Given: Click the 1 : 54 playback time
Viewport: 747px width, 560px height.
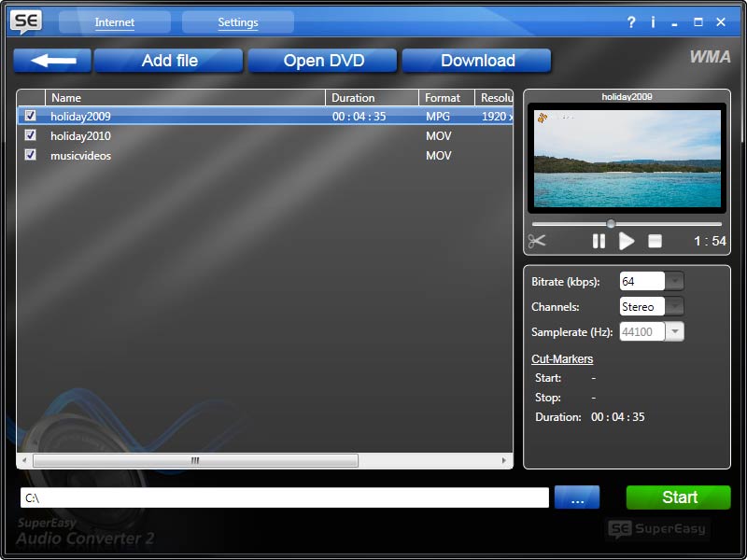Looking at the screenshot, I should (x=710, y=241).
